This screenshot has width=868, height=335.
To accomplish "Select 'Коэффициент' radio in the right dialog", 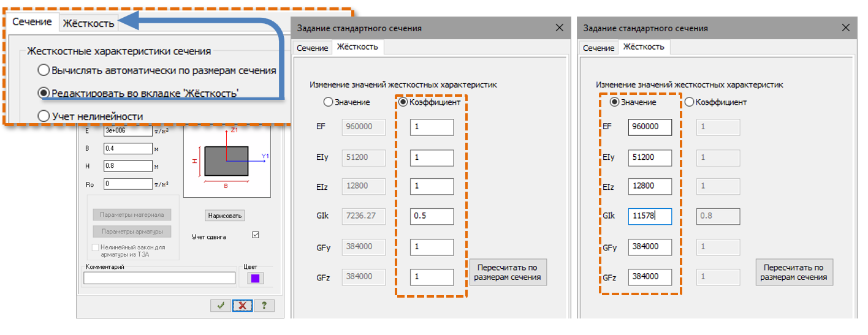I will (688, 102).
